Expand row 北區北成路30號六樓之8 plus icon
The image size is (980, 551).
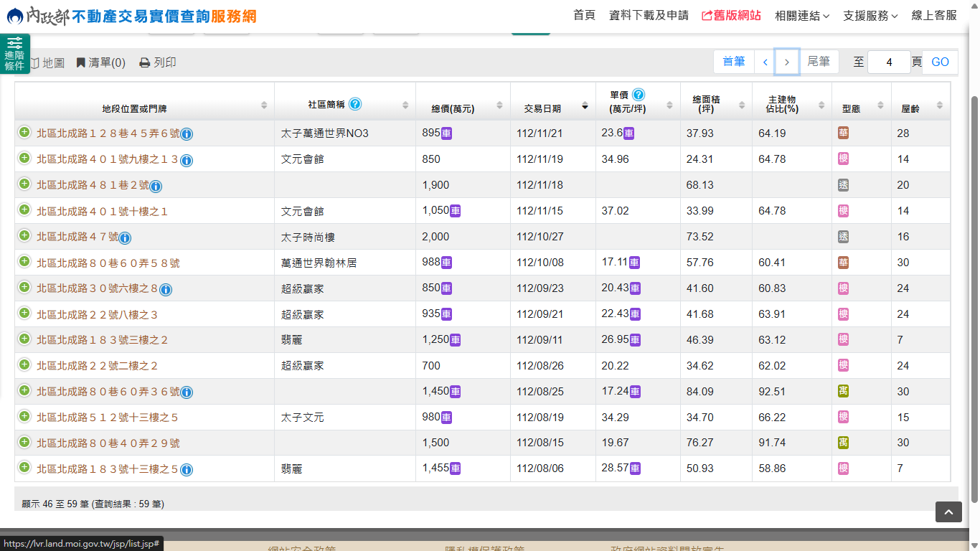(24, 287)
